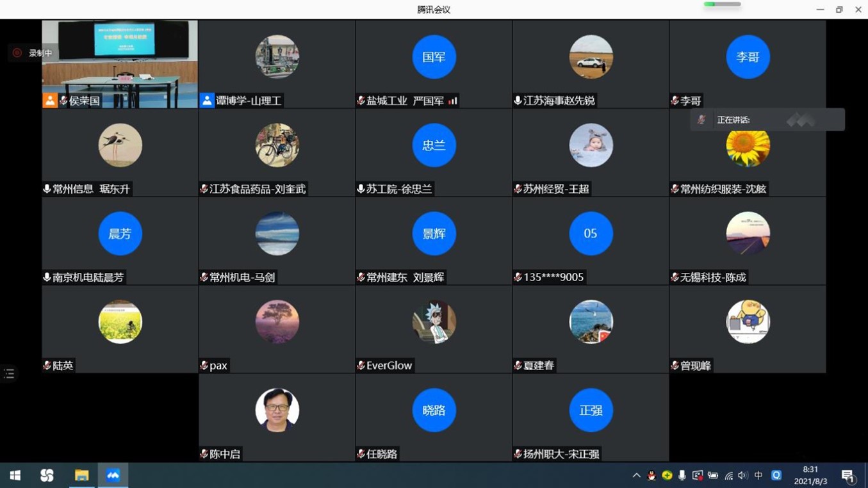Click the 正在讲话 speaking indicator popup
Viewport: 868px width, 488px height.
(767, 120)
